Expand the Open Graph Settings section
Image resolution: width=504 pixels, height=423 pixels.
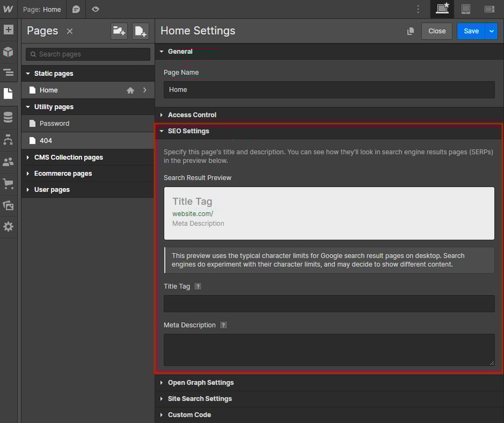(x=201, y=382)
